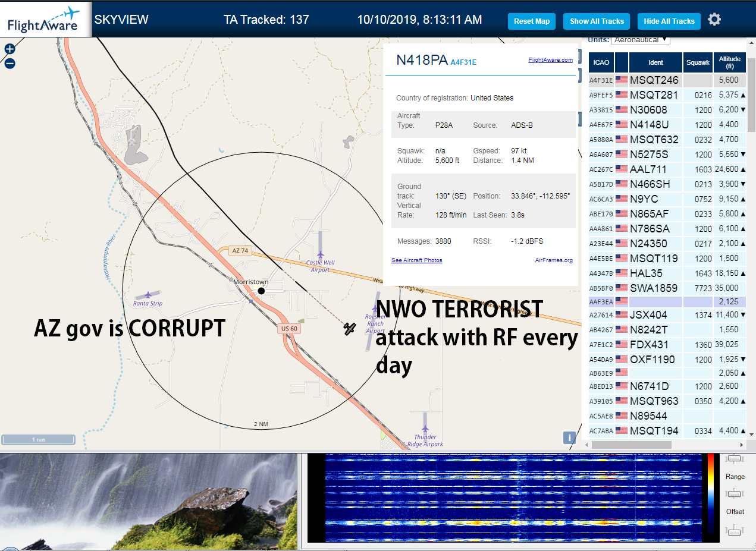Select the N30608 aircraft row

(667, 110)
